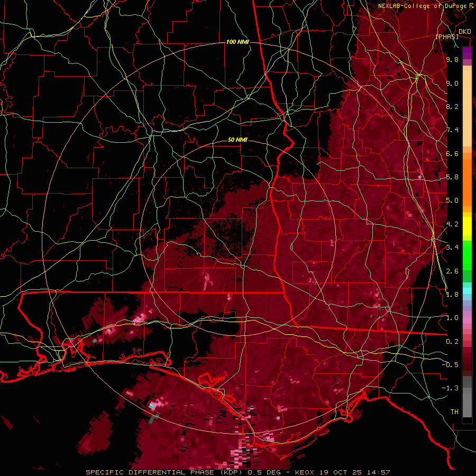The height and width of the screenshot is (476, 476).
Task: Click the 8.2 value on the color scale
Action: pos(452,106)
